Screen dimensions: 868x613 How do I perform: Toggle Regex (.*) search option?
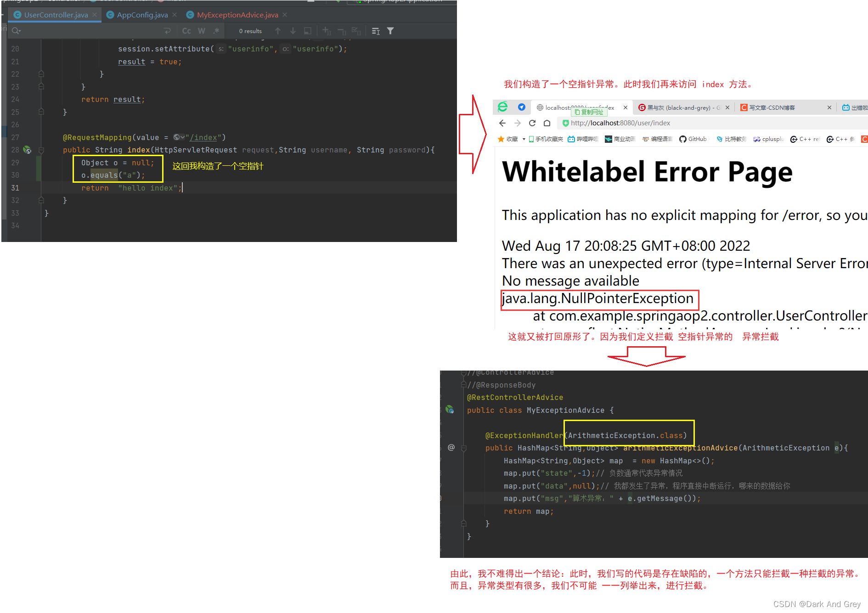pyautogui.click(x=216, y=31)
